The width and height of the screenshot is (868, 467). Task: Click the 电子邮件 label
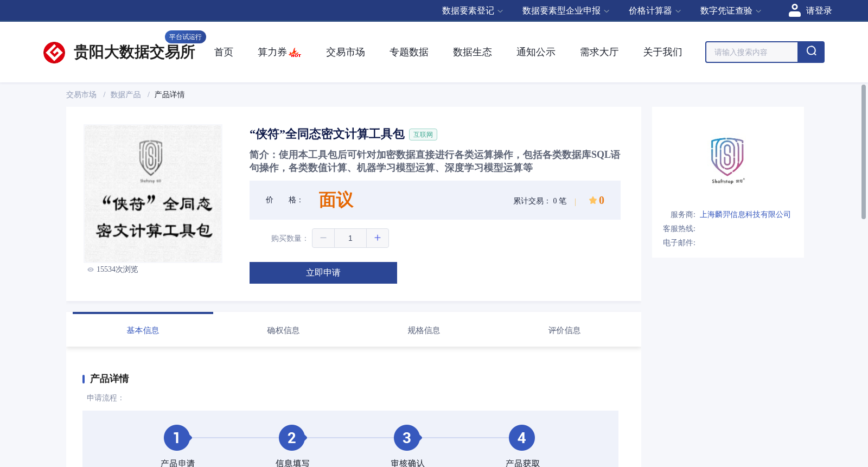pos(679,243)
